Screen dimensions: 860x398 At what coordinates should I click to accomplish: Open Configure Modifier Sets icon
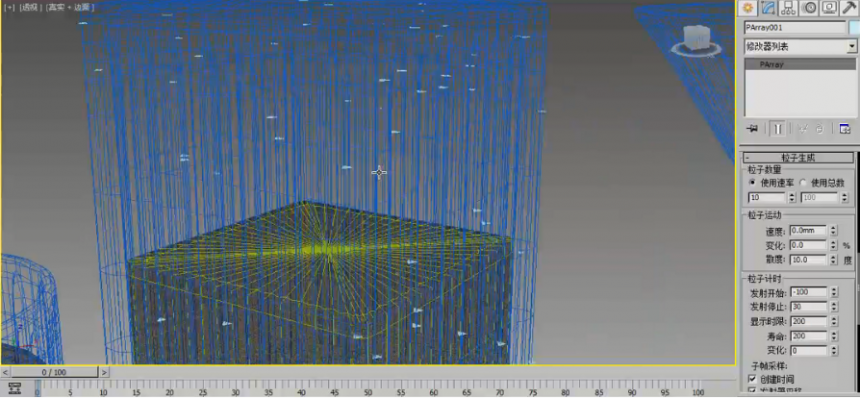(x=845, y=129)
